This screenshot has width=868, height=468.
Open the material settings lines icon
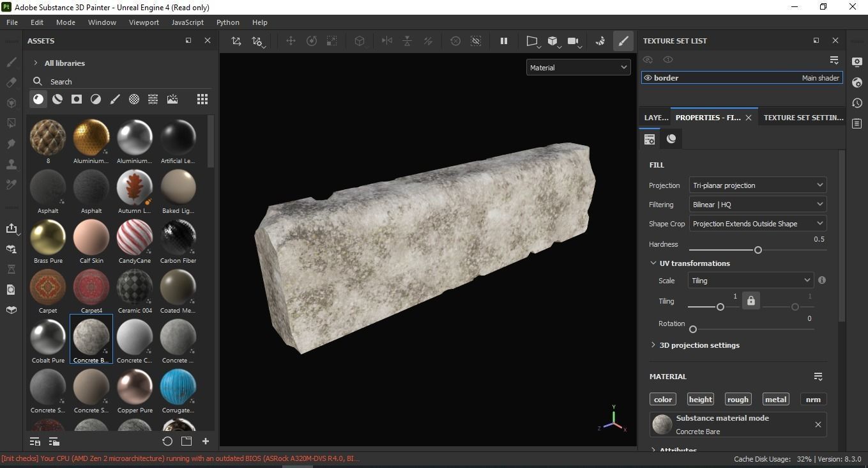point(818,377)
